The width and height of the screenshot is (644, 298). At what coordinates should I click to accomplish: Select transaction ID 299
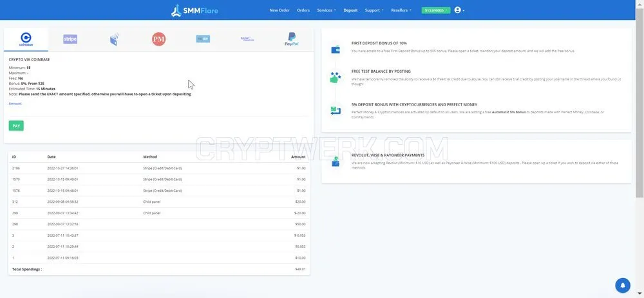coord(15,213)
